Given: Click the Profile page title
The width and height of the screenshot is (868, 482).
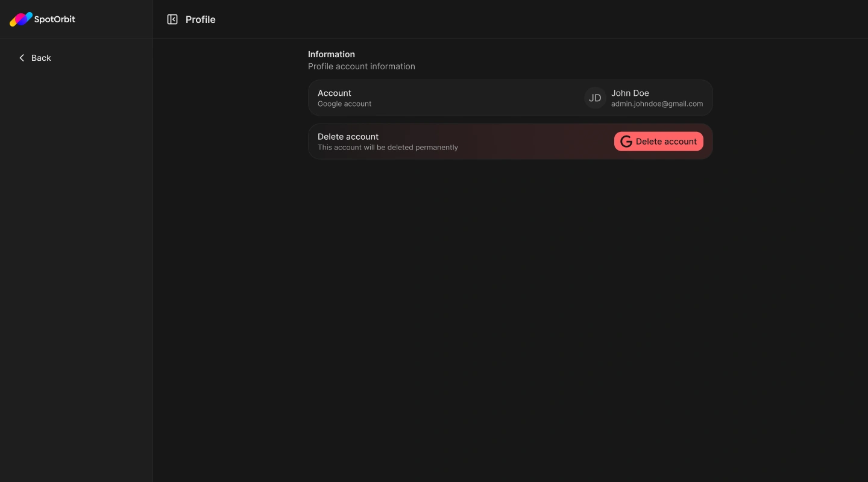Looking at the screenshot, I should click(x=201, y=19).
